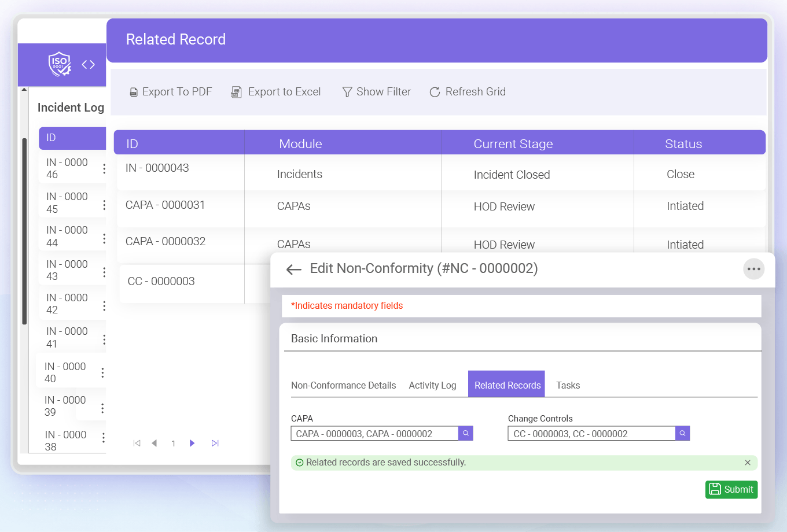Go to previous page of the grid
Image resolution: width=787 pixels, height=532 pixels.
(155, 443)
